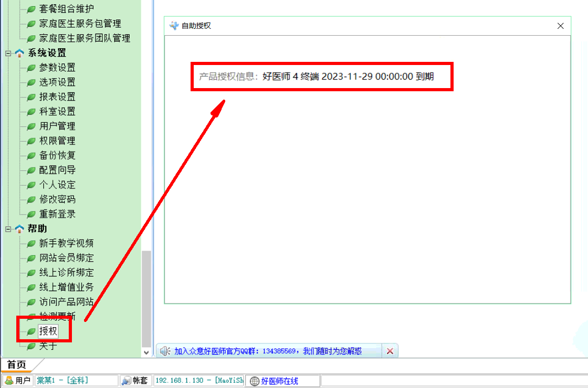Open 个人设定
This screenshot has width=588, height=388.
57,185
